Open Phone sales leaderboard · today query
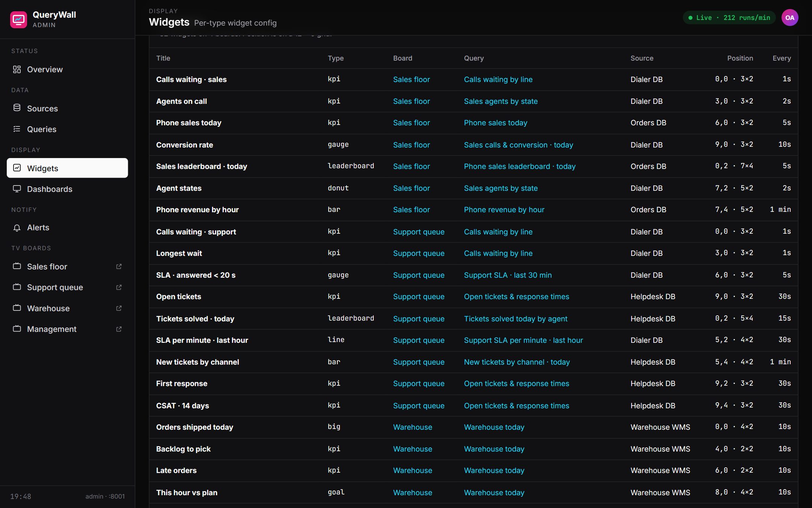This screenshot has height=508, width=812. pos(520,166)
